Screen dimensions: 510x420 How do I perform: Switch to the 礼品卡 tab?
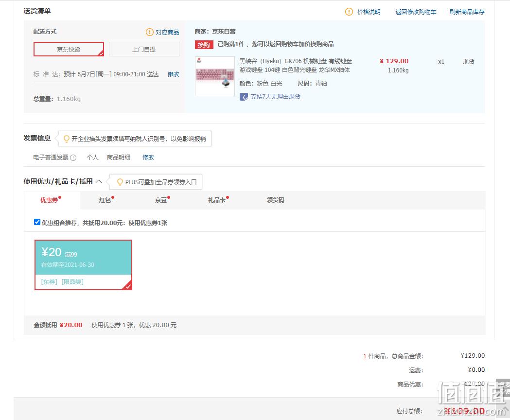pos(218,200)
